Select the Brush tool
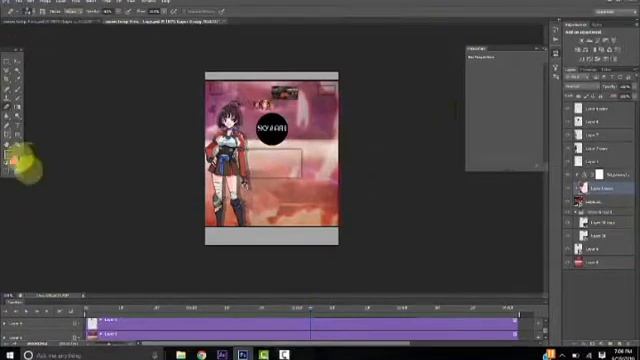 click(x=17, y=89)
